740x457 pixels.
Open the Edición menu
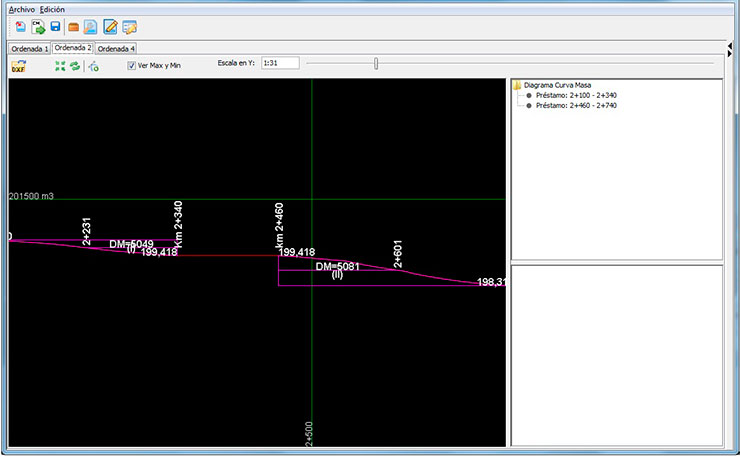tap(52, 9)
